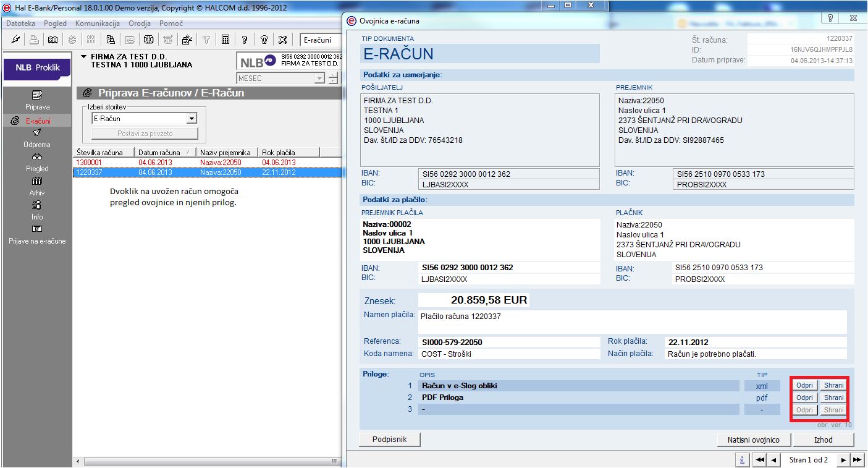Open Priprava section in left sidebar
This screenshot has width=868, height=468.
[37, 100]
